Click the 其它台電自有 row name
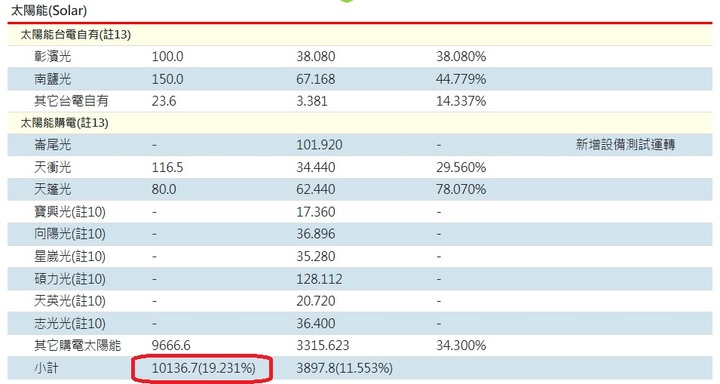The image size is (720, 384). click(71, 101)
